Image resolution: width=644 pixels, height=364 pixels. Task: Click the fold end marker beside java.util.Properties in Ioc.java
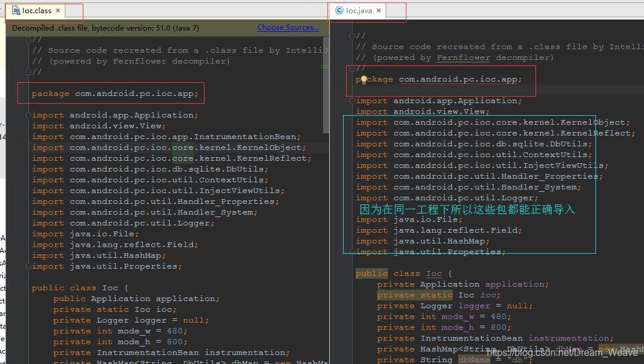pos(352,252)
